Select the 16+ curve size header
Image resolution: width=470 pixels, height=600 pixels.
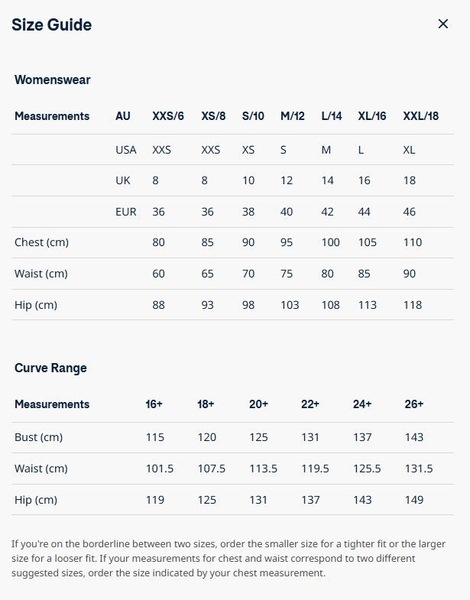154,404
